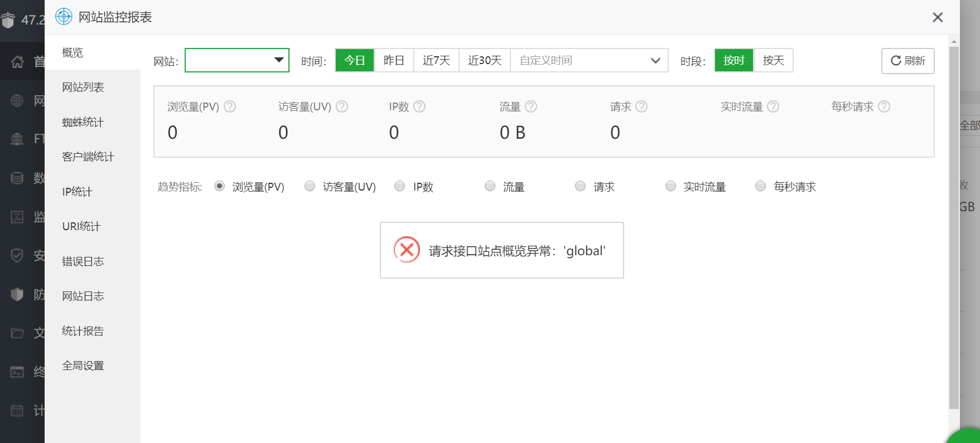Open the 网站 site selection dropdown

point(237,60)
